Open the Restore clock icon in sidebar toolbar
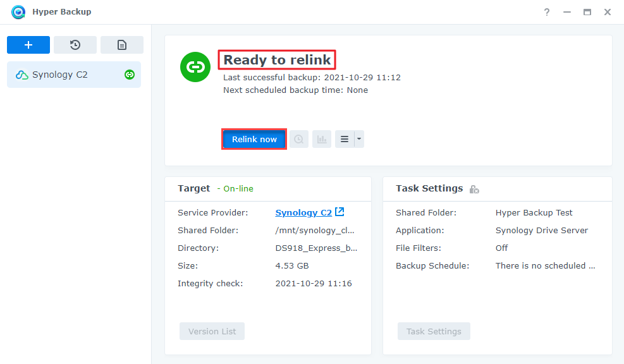Viewport: 624px width, 364px height. 75,45
